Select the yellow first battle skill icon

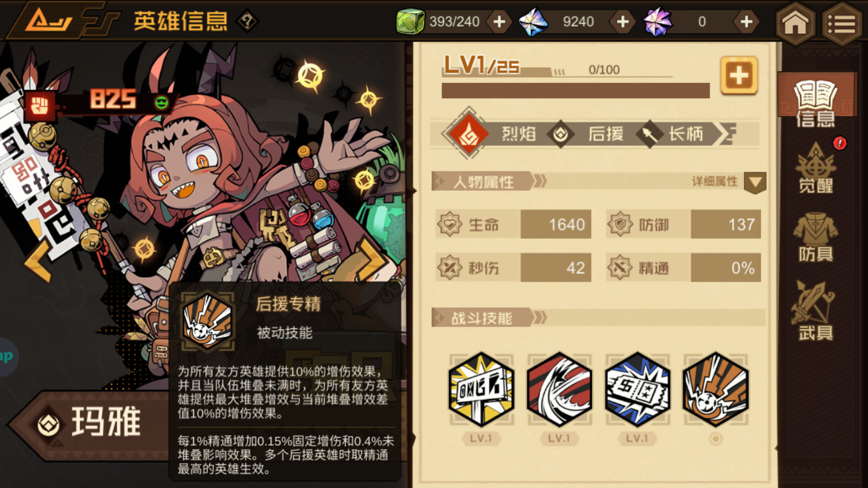click(481, 389)
